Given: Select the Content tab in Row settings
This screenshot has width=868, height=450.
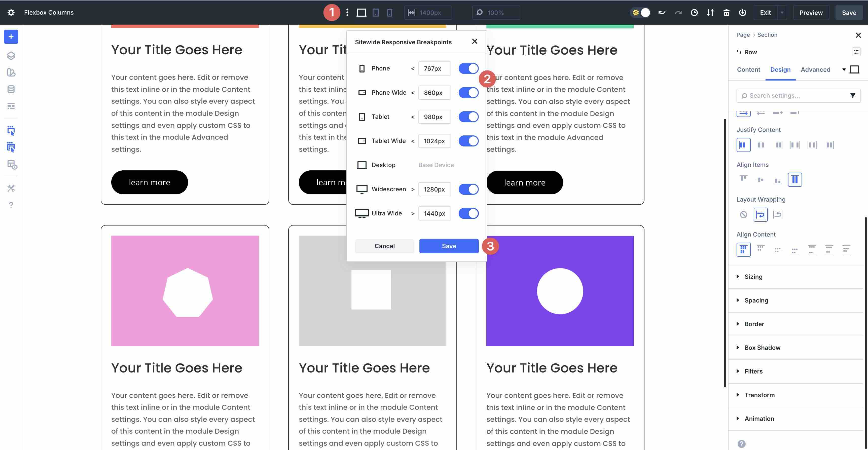Looking at the screenshot, I should click(x=748, y=70).
